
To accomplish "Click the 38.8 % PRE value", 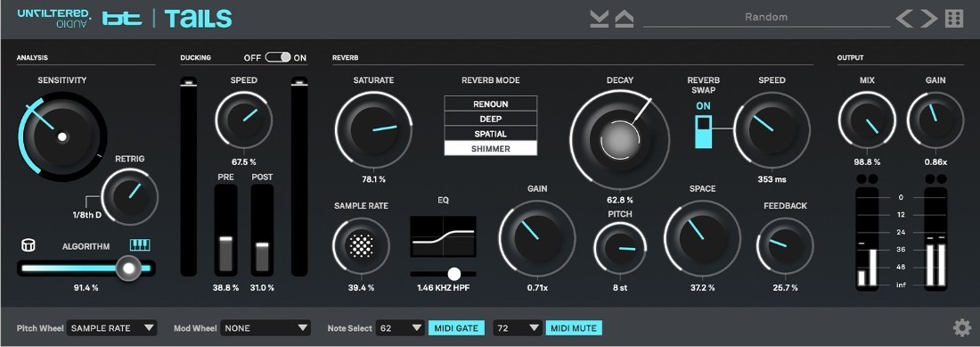I will point(225,287).
